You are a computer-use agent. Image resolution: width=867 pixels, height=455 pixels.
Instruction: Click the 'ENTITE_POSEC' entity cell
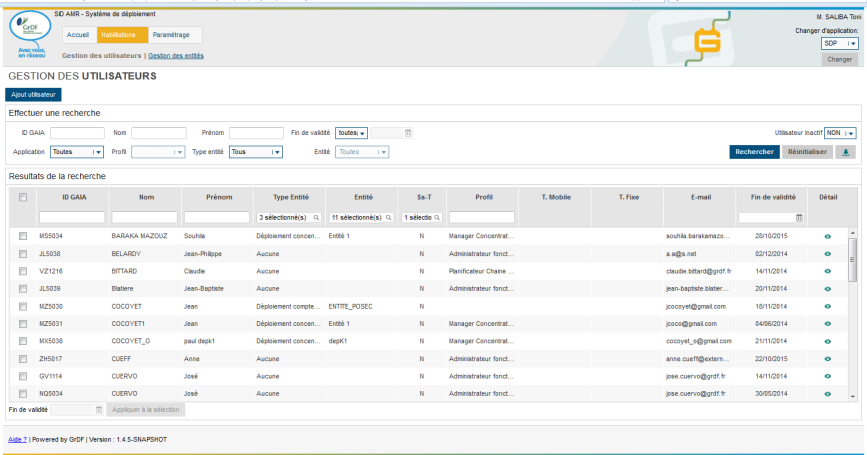click(x=351, y=306)
